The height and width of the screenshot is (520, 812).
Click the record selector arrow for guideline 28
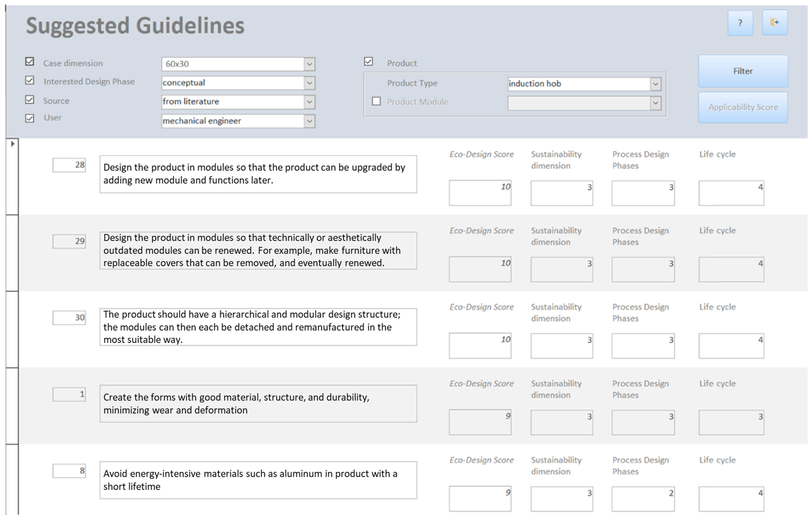pyautogui.click(x=13, y=144)
